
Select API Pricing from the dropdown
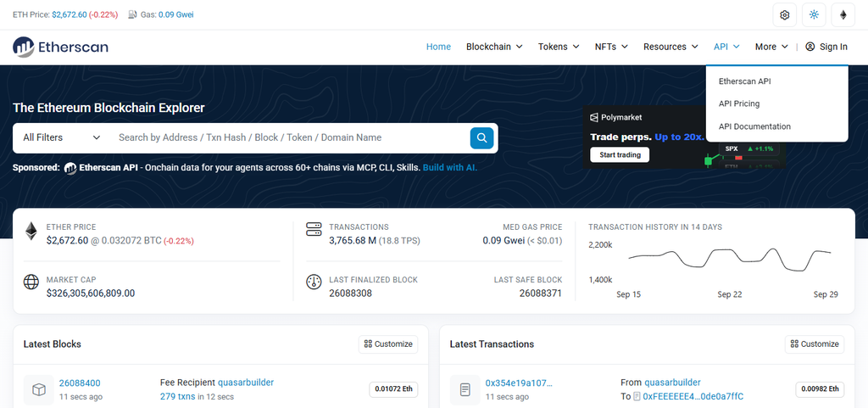pos(739,103)
